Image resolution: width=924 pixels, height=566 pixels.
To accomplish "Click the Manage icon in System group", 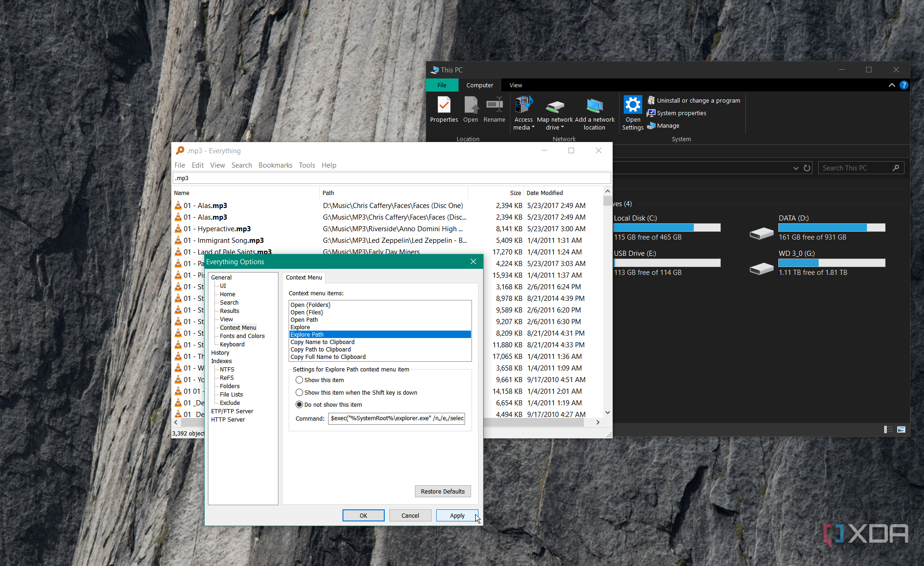I will [x=652, y=126].
